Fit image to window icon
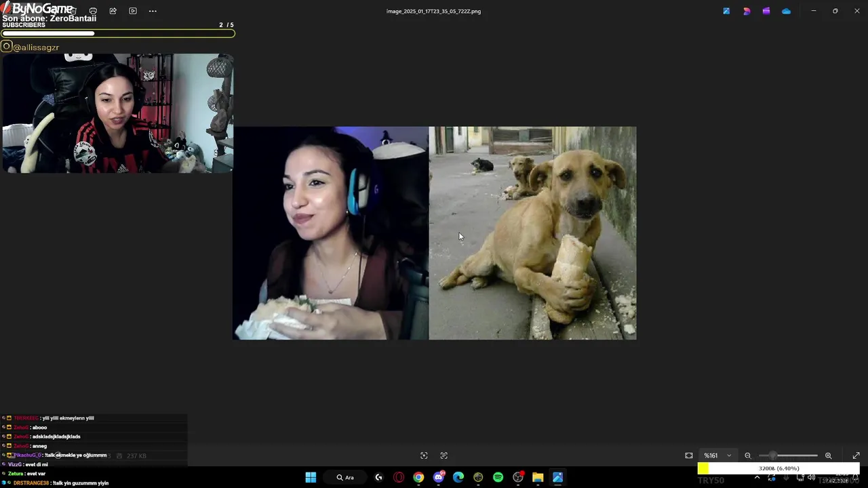 pos(689,455)
